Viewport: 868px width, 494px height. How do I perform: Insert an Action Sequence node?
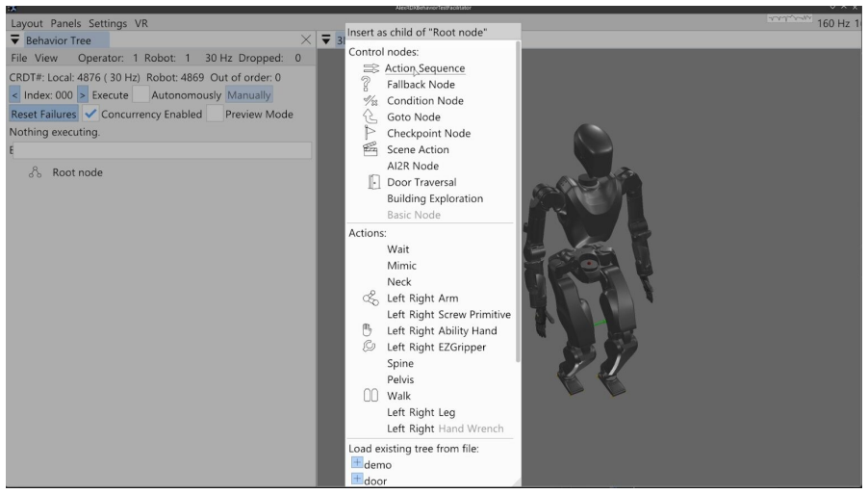coord(424,68)
